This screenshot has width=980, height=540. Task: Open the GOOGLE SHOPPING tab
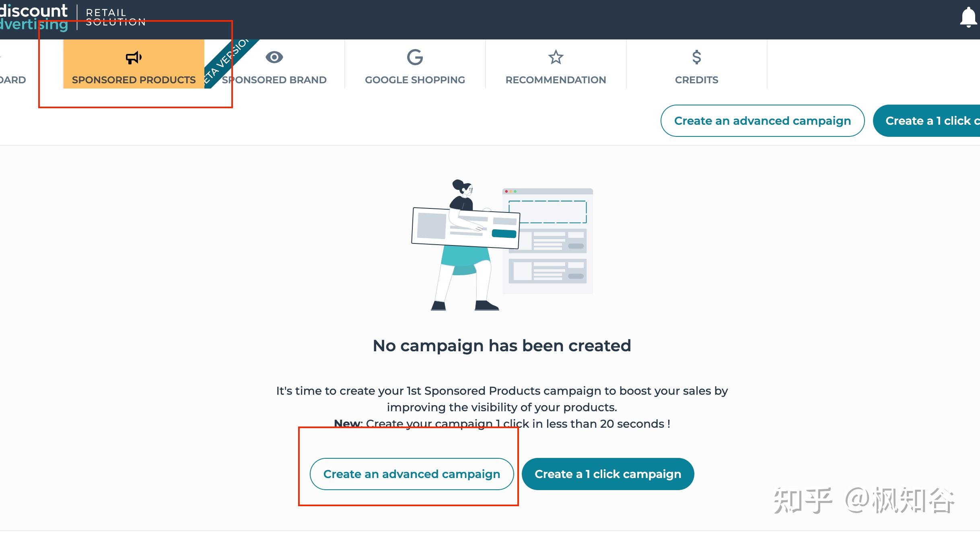[x=415, y=80]
